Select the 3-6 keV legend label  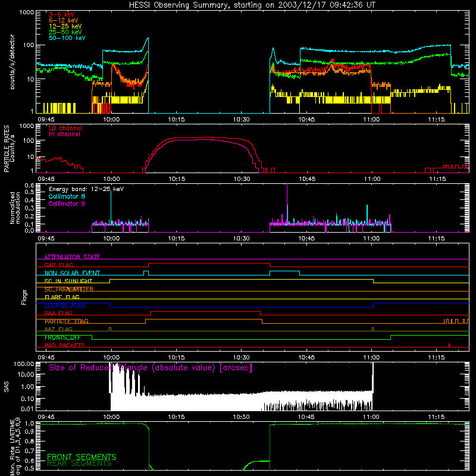point(61,14)
